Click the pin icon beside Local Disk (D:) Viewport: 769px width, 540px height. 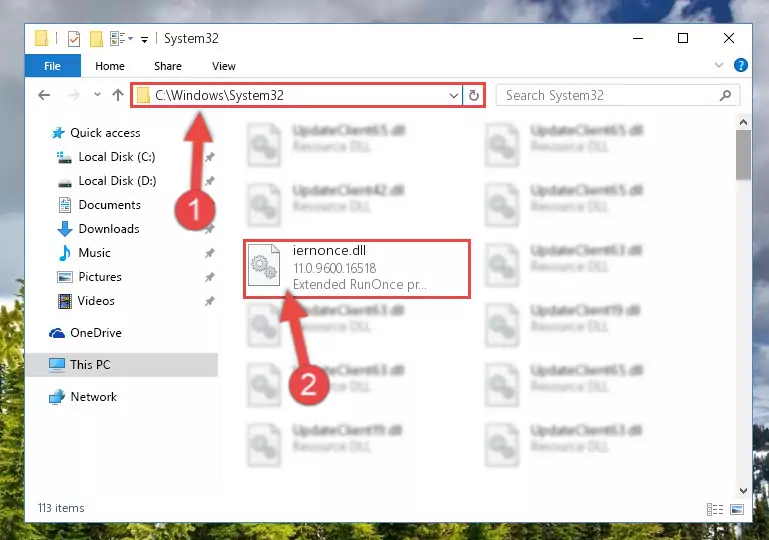209,181
